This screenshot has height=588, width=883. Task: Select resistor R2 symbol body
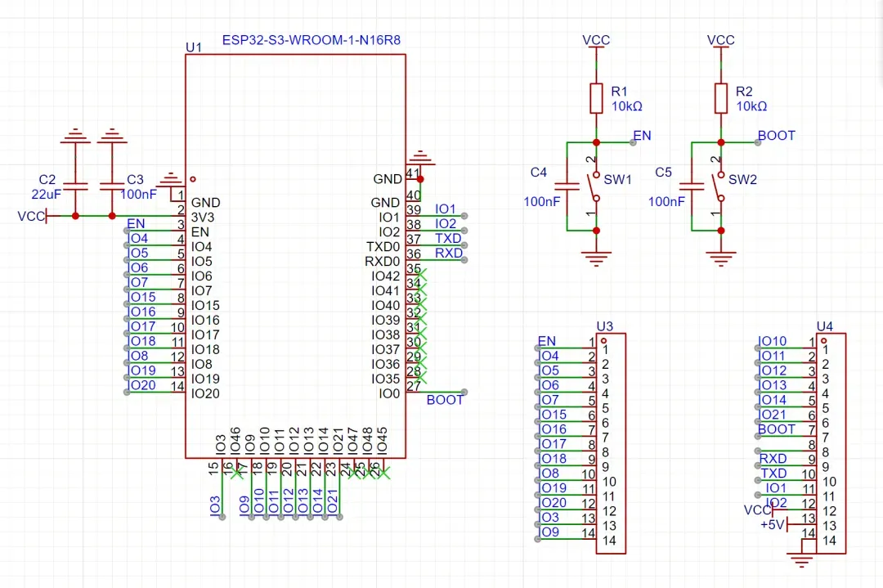point(721,99)
